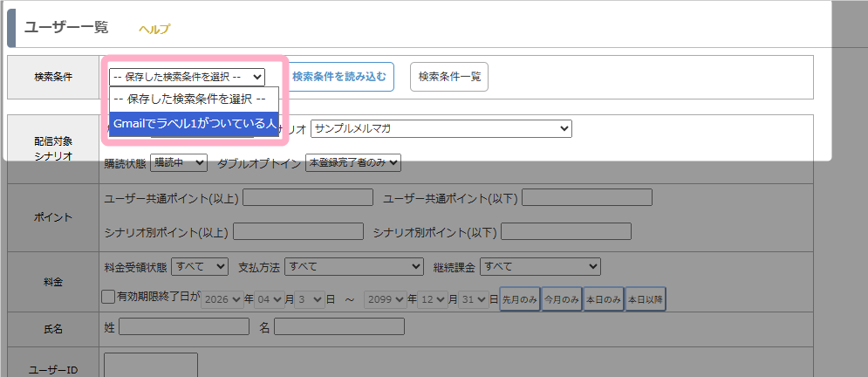
Task: Expand the 料金受領状態 dropdown
Action: 200,265
